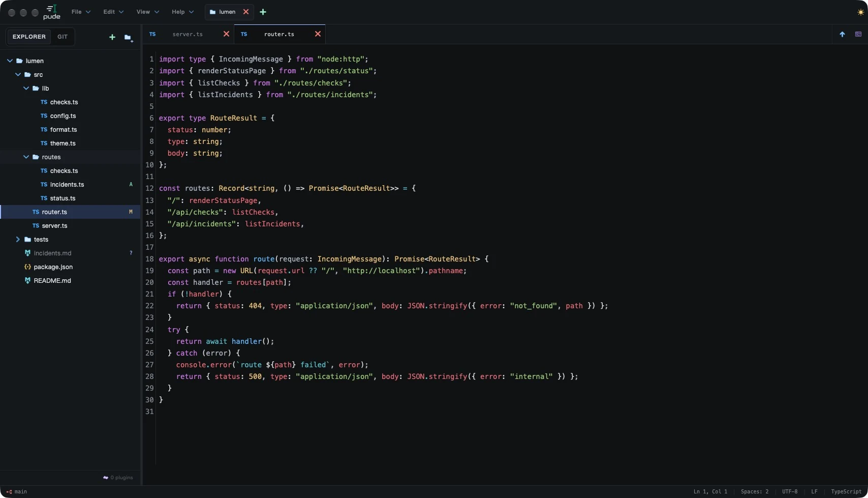Click the Ln 1, Col 1 cursor position
868x498 pixels.
coord(710,492)
